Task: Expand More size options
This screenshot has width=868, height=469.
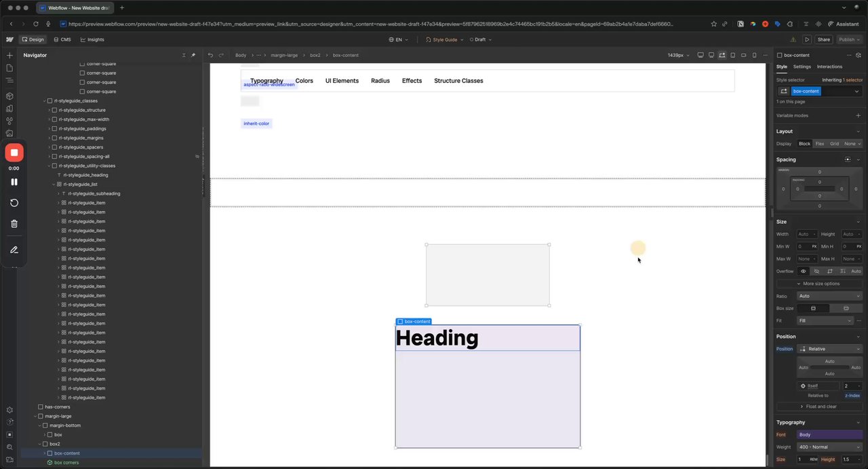Action: point(819,284)
